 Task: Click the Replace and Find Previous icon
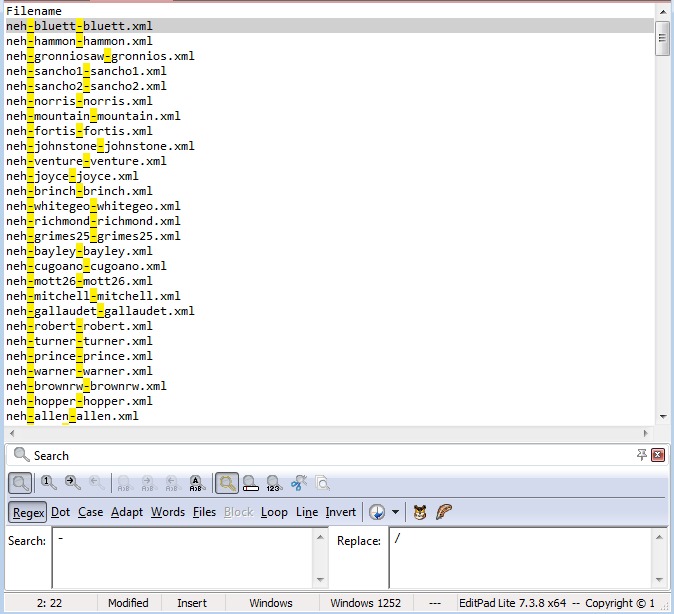[x=172, y=483]
